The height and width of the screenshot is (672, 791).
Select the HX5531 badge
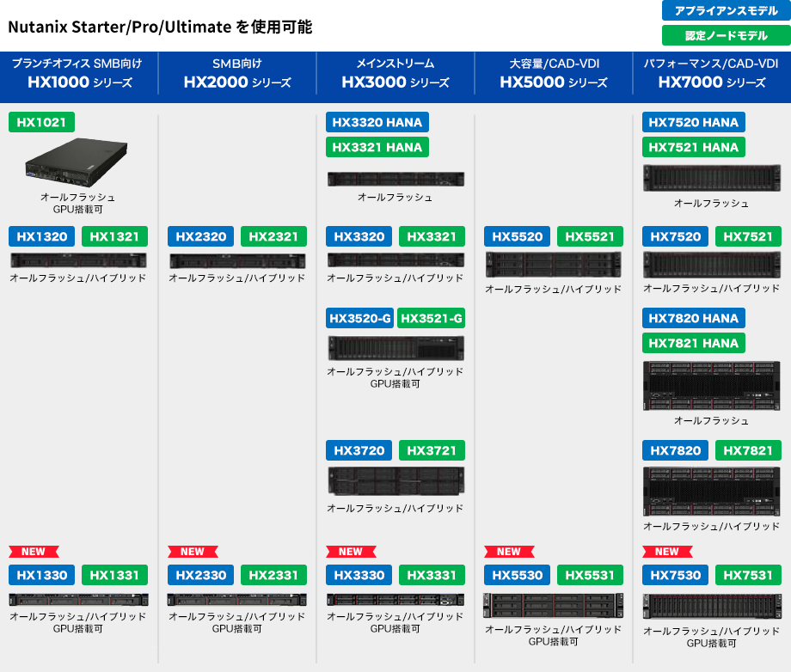pos(590,575)
